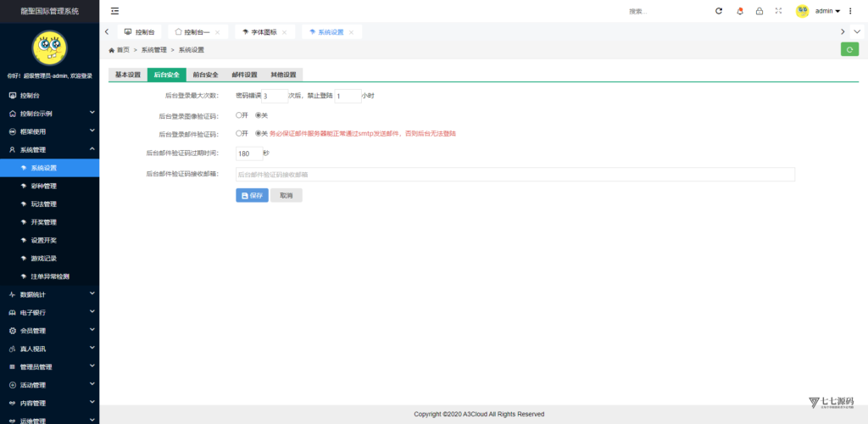
Task: Select 彩种管理 in the sidebar submenu
Action: click(50, 186)
